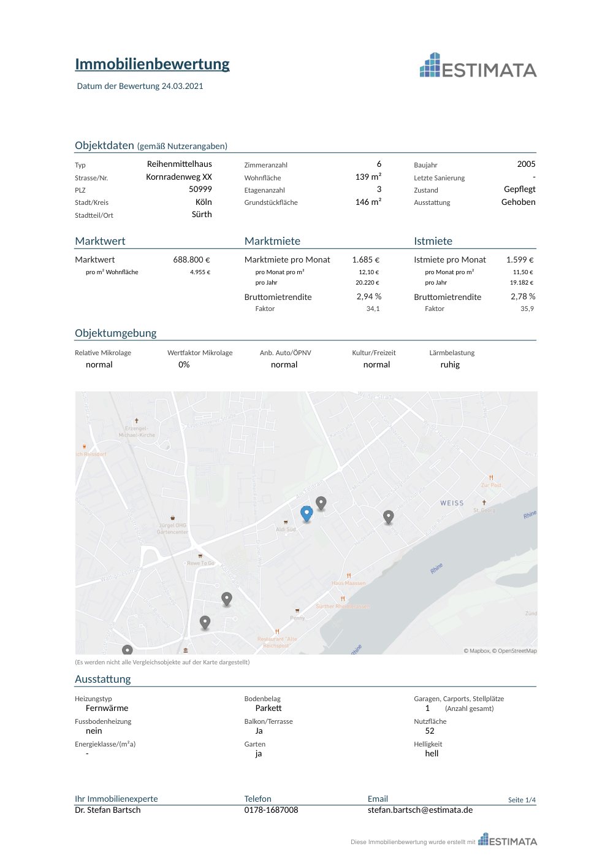Click the page indicator Seite 1/4
This screenshot has width=613, height=868.
[x=522, y=800]
